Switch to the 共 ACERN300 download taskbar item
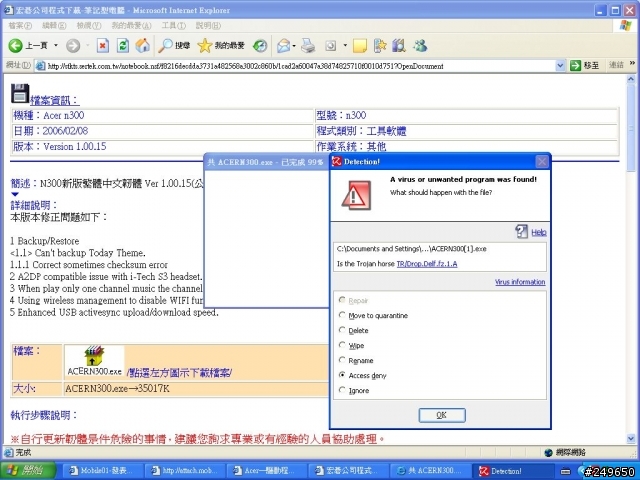The image size is (640, 480). click(429, 471)
